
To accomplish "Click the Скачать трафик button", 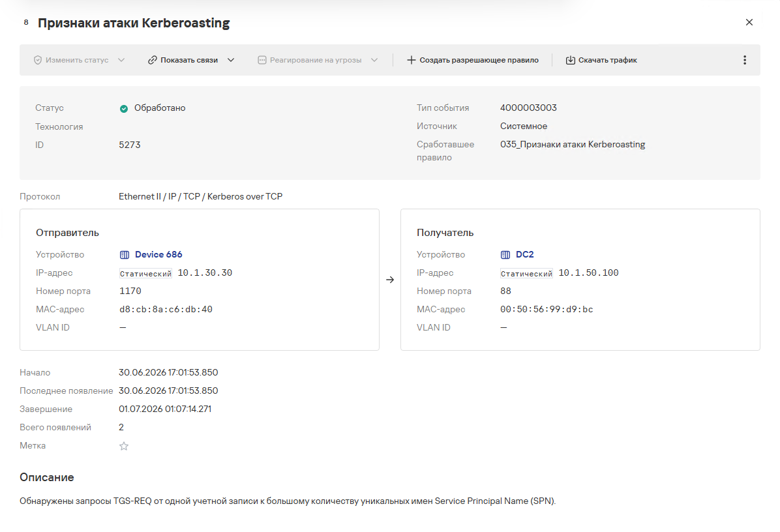I will [601, 60].
